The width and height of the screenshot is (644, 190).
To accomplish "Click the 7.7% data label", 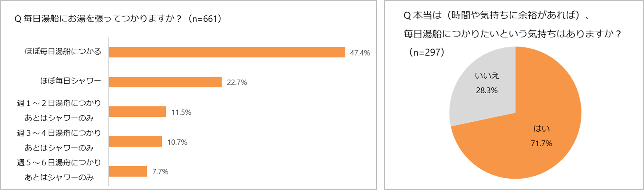I will click(160, 172).
